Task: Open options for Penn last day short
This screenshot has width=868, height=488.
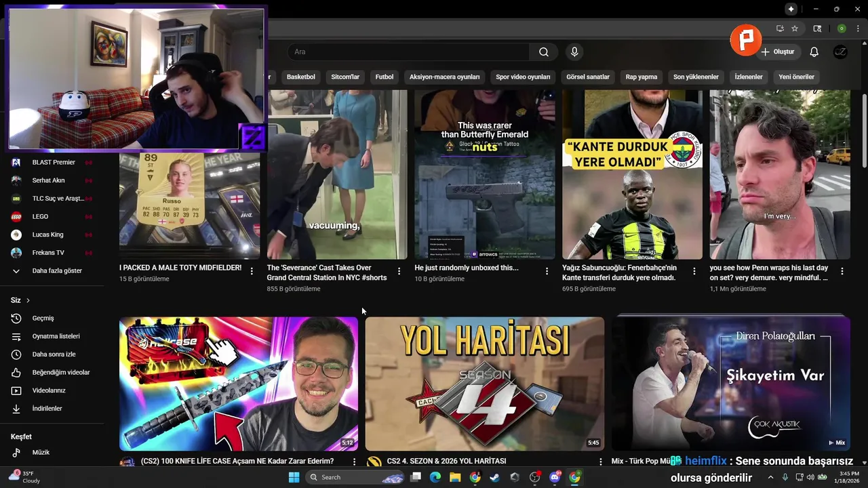Action: point(842,271)
